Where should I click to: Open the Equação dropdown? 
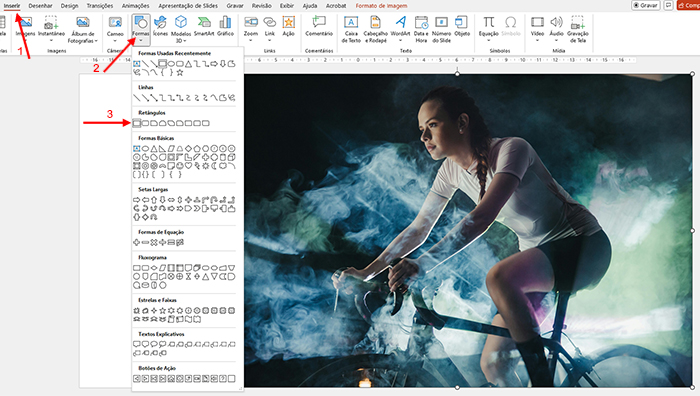488,41
